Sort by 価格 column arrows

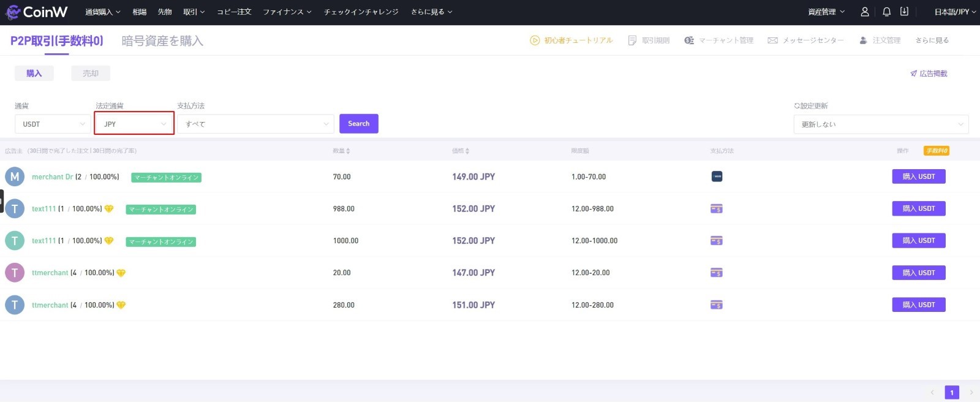coord(467,151)
